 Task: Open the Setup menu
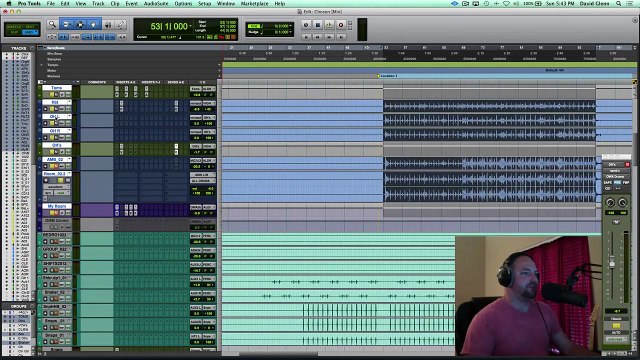coord(204,3)
